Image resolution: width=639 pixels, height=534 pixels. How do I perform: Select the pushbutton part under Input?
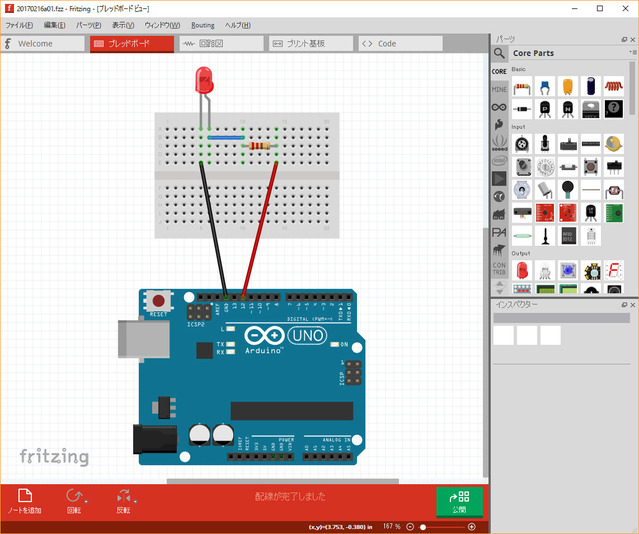point(591,167)
